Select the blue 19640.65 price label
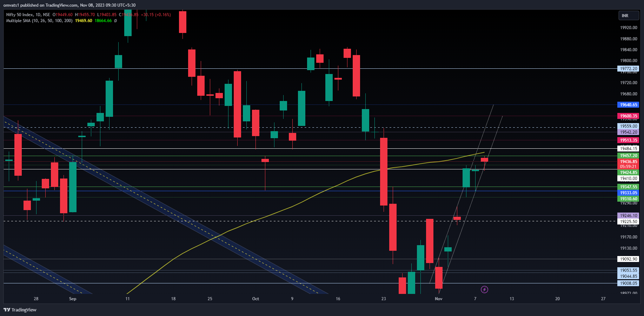644x316 pixels. click(x=628, y=105)
